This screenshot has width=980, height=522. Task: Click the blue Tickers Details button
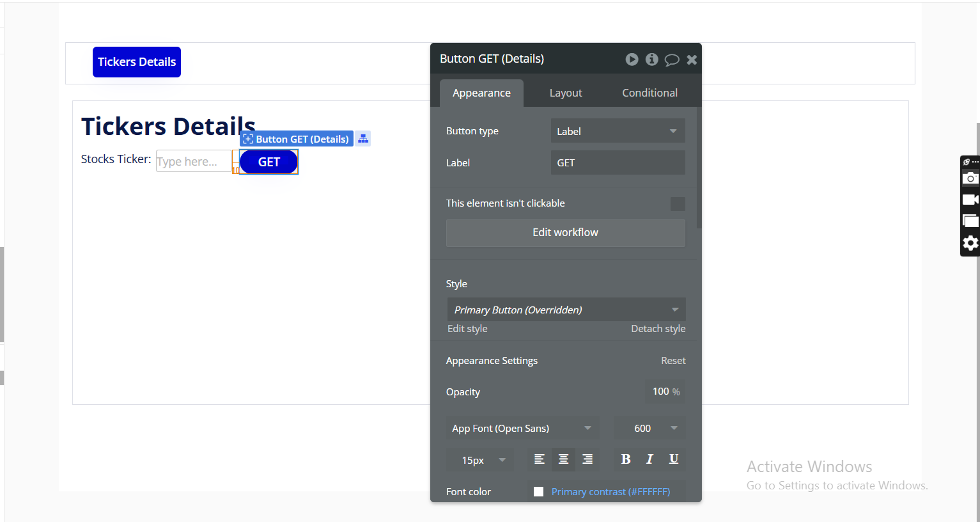point(137,62)
